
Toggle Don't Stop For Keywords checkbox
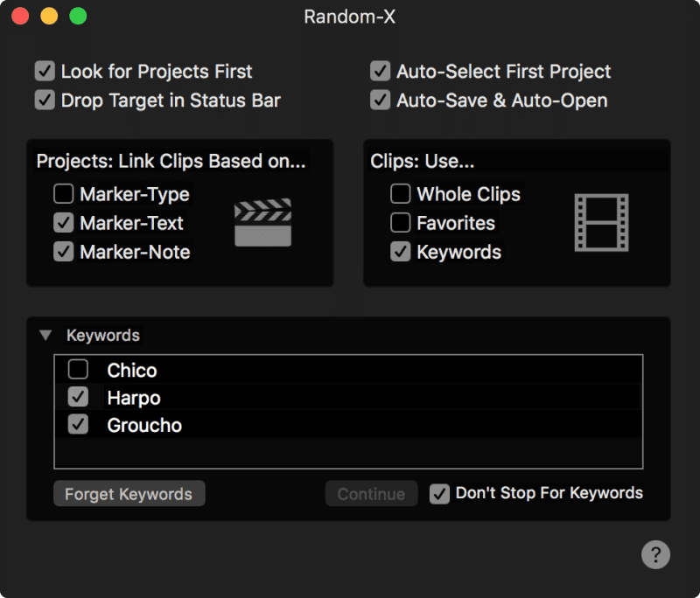[x=439, y=494]
